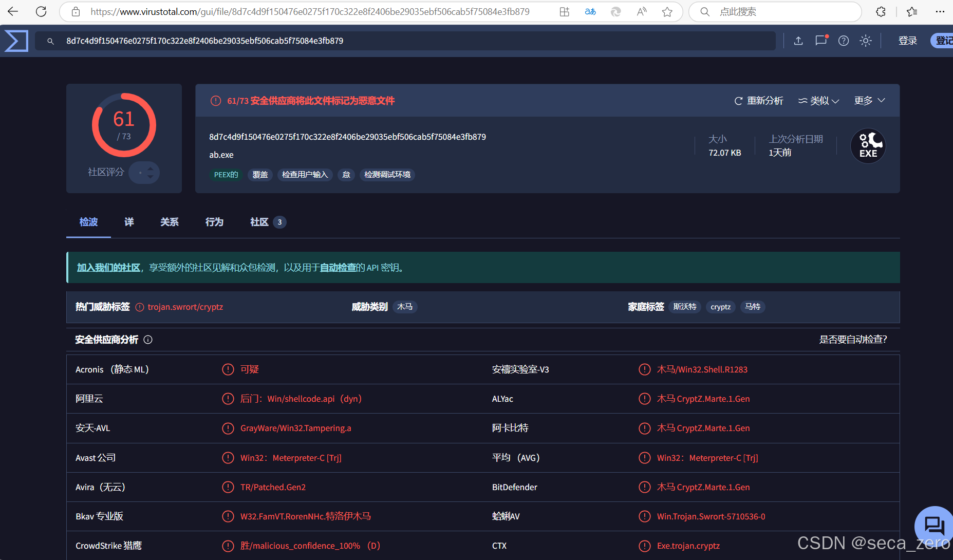Image resolution: width=953 pixels, height=560 pixels.
Task: Click 是否要自动检查? link
Action: tap(853, 340)
